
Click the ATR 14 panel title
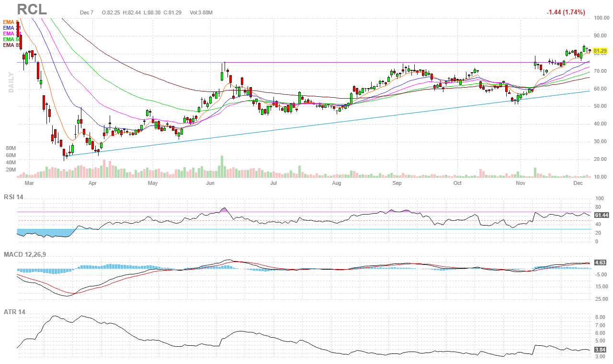(x=14, y=312)
